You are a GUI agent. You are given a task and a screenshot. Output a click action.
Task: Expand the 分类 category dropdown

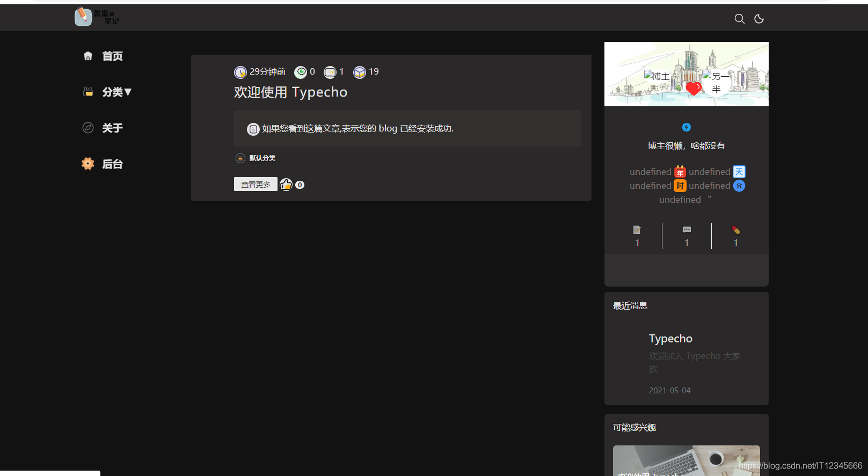117,92
